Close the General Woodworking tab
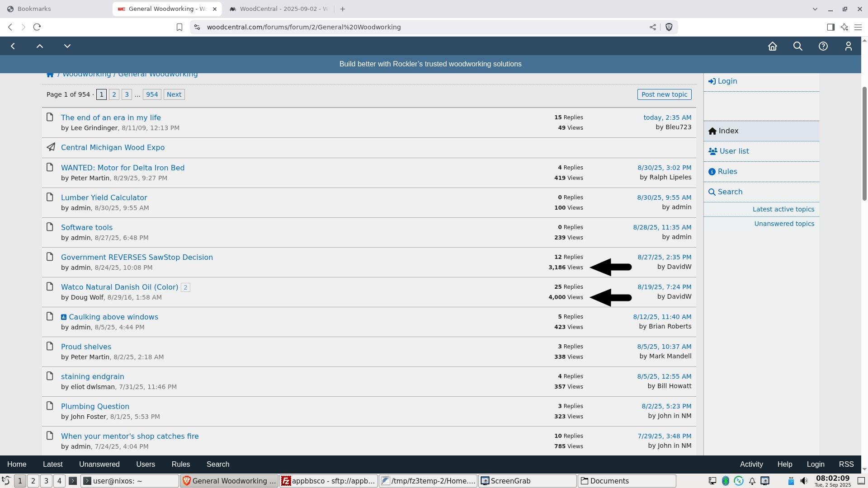This screenshot has width=868, height=488. click(215, 9)
